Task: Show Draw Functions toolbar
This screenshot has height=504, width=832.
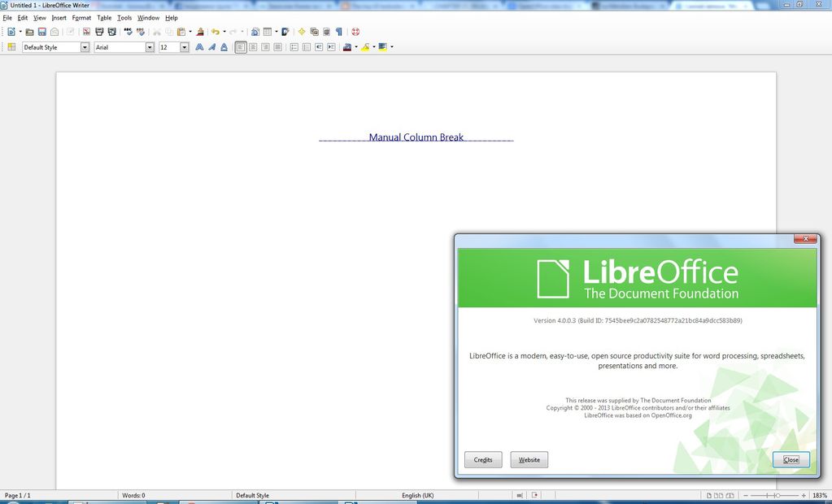Action: click(285, 32)
